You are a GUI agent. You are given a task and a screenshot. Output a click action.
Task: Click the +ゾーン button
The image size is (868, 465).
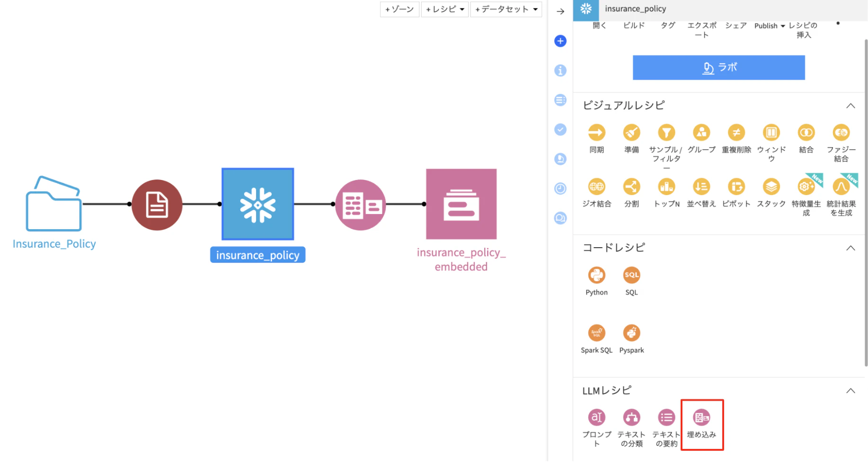click(399, 9)
